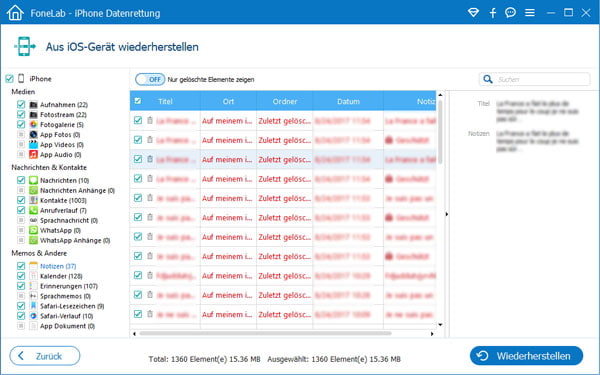Open the hamburger menu icon
This screenshot has height=375, width=600.
530,13
